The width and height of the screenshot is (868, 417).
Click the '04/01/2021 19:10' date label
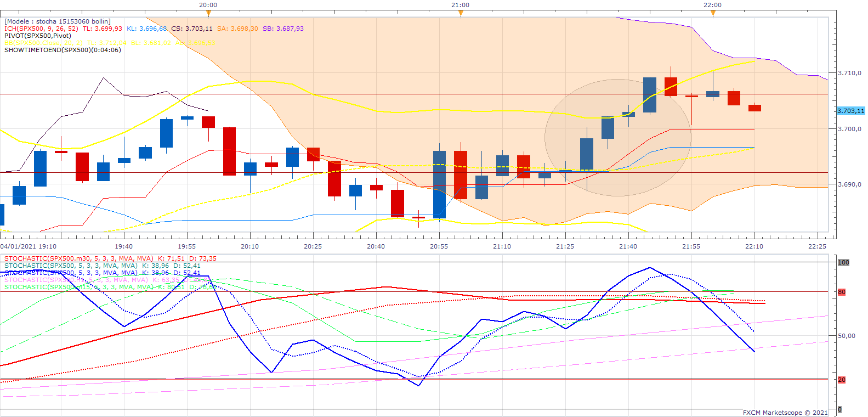pos(29,246)
